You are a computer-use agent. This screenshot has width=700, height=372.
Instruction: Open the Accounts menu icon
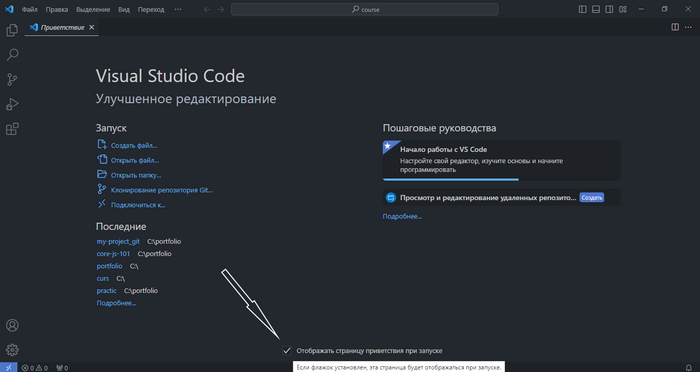[12, 325]
